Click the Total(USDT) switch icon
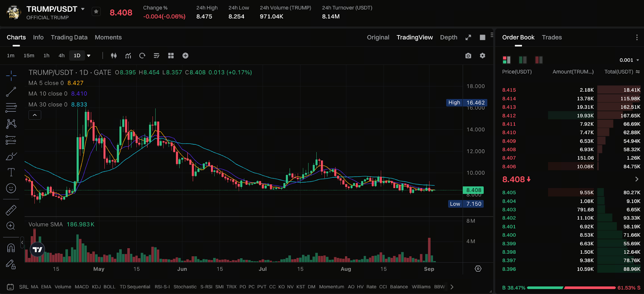This screenshot has height=294, width=644. [638, 72]
